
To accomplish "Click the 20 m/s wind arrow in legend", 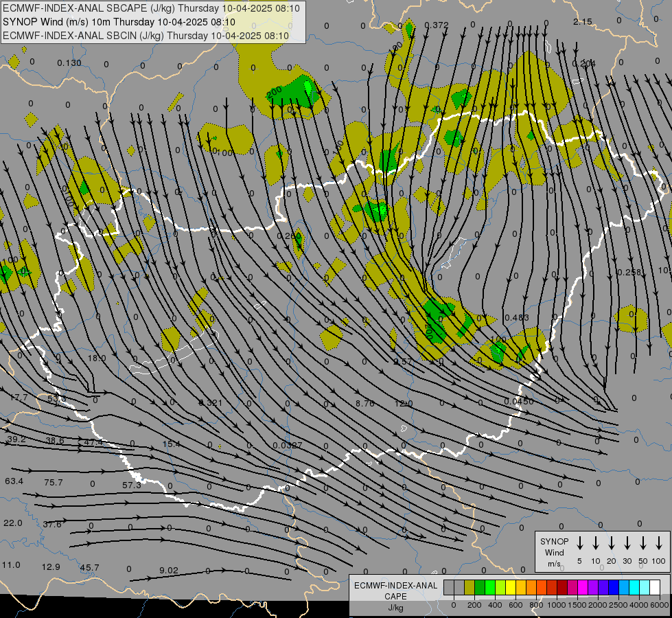I will coord(611,543).
